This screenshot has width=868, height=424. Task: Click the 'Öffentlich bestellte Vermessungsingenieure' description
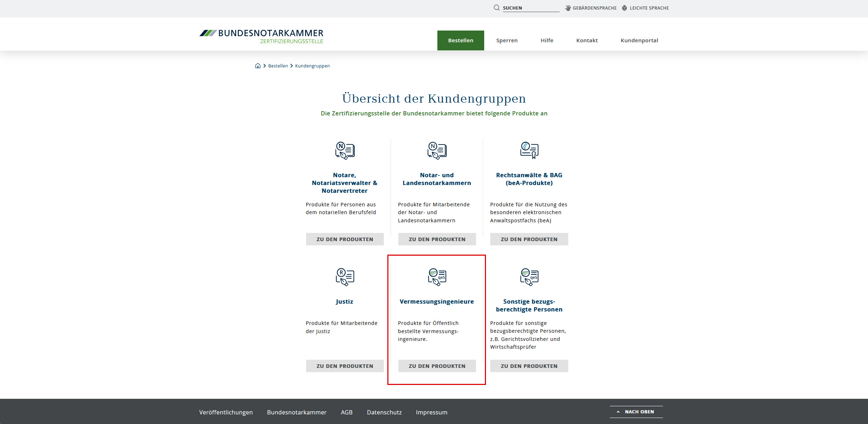429,331
